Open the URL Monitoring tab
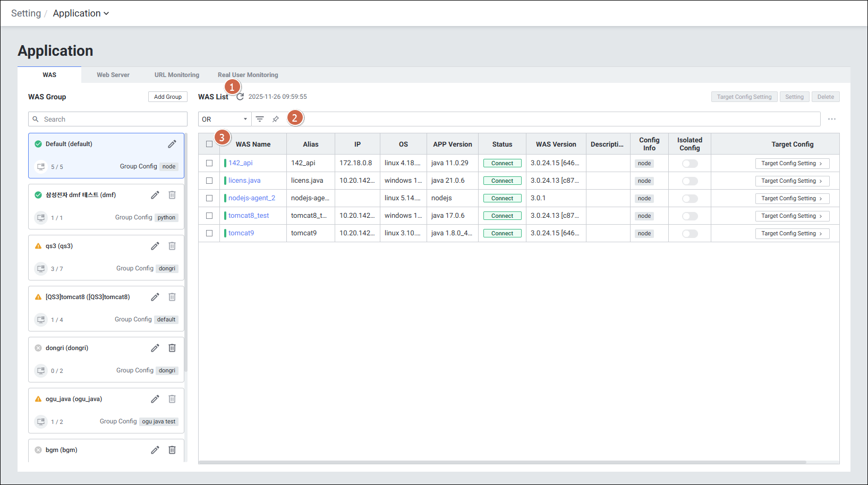Image resolution: width=868 pixels, height=485 pixels. 177,75
